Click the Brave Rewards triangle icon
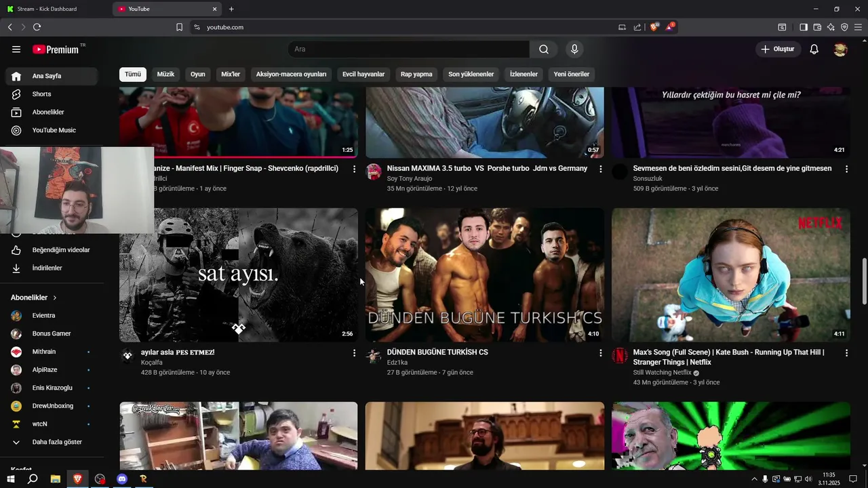The image size is (868, 488). point(670,27)
